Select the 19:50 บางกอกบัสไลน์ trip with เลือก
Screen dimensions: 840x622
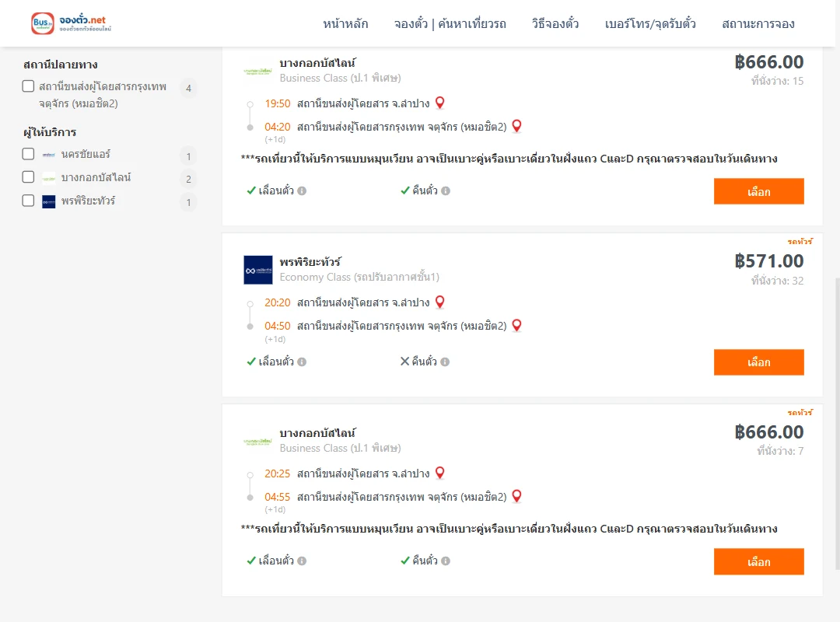click(758, 191)
